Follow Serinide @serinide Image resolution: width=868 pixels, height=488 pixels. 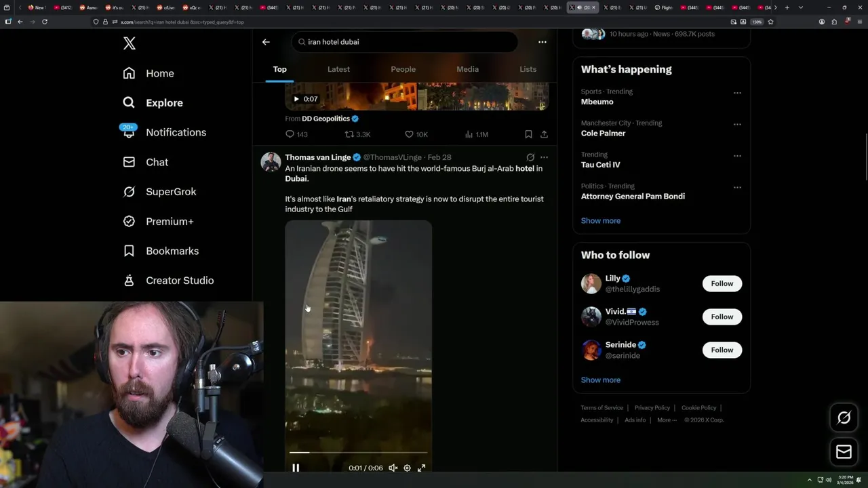pyautogui.click(x=722, y=350)
